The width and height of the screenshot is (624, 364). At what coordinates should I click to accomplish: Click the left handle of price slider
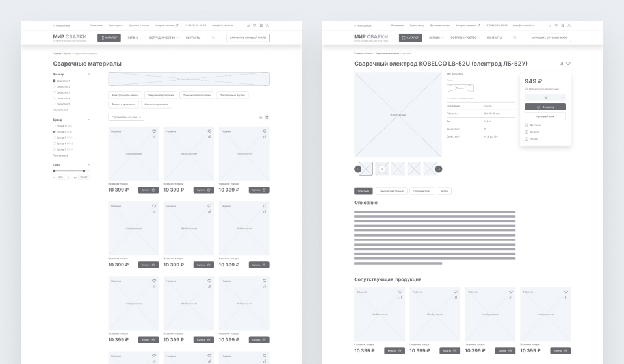pyautogui.click(x=54, y=171)
